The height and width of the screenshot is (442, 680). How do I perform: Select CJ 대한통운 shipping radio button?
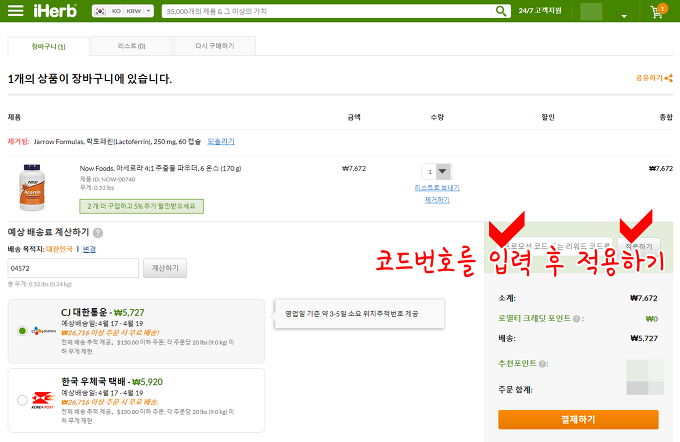[x=22, y=331]
